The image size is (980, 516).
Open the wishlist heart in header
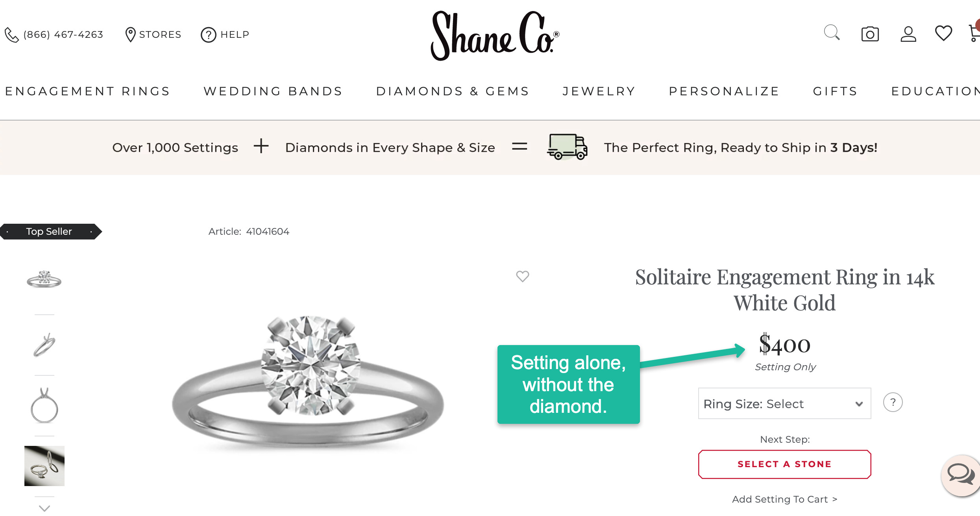pos(943,33)
